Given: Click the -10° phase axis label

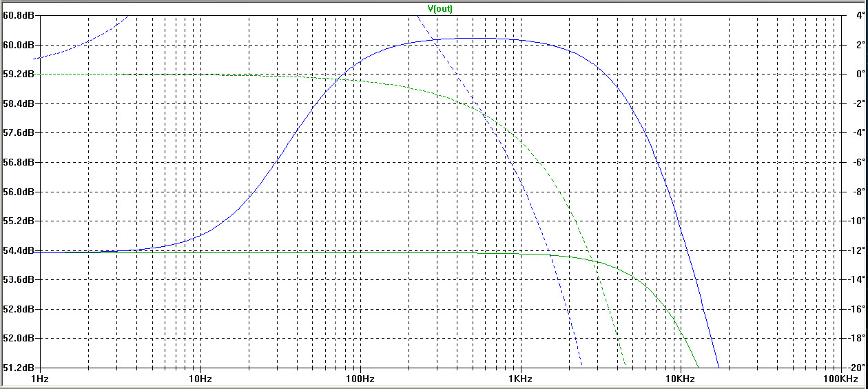Looking at the screenshot, I should coord(855,221).
